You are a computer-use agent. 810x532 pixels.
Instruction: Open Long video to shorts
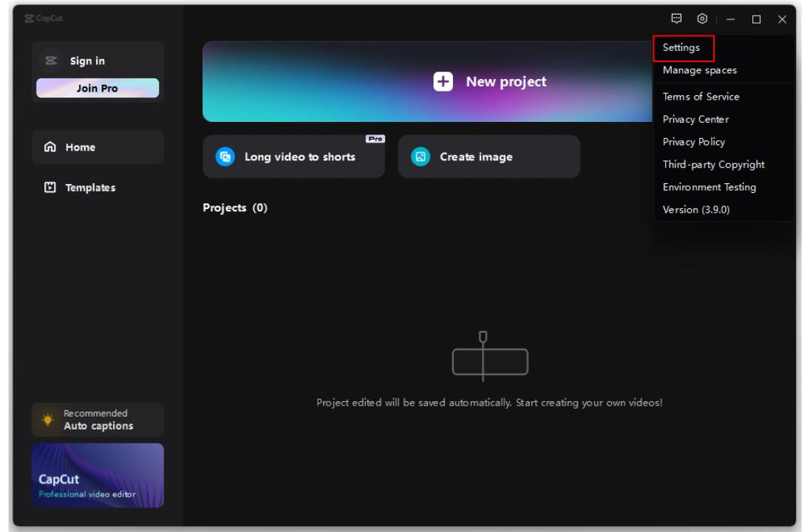294,157
